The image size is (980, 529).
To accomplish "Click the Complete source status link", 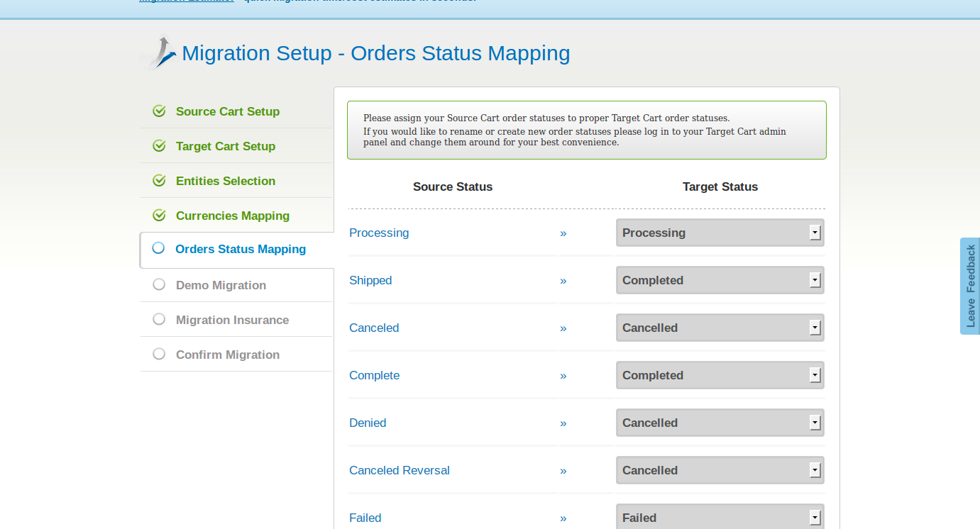I will (374, 375).
